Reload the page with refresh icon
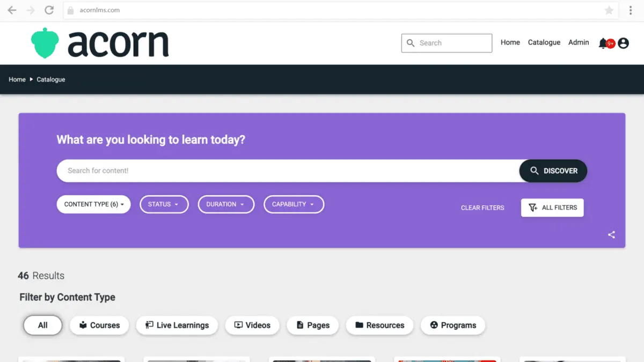 pos(49,10)
